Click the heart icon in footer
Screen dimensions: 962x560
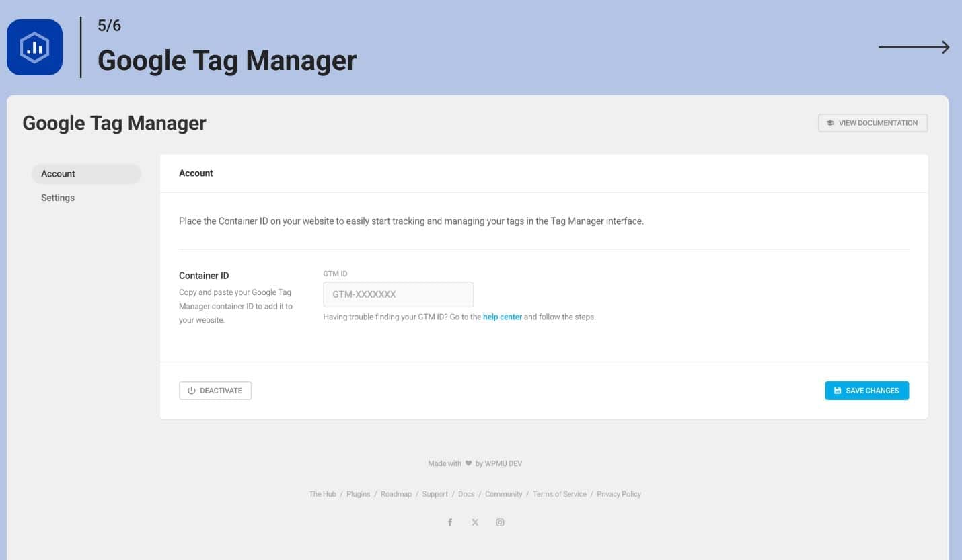(x=468, y=463)
